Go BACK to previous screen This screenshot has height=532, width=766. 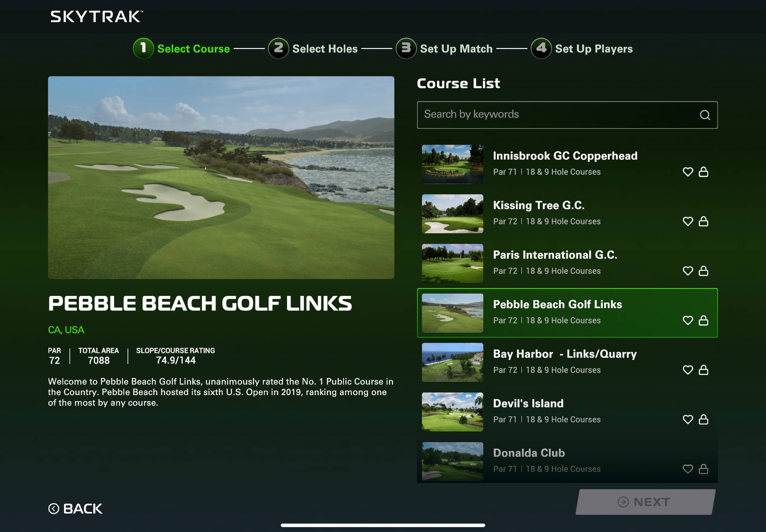(75, 508)
